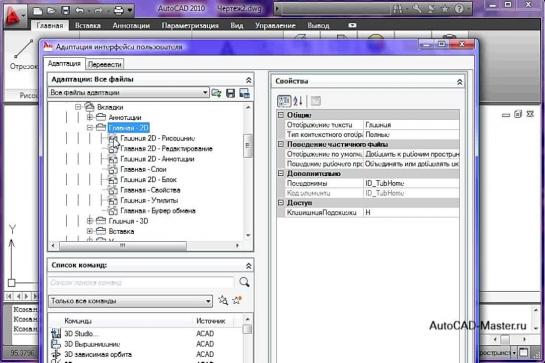The height and width of the screenshot is (363, 545).
Task: Select Главная 2D - Редактирование tree item
Action: point(166,149)
